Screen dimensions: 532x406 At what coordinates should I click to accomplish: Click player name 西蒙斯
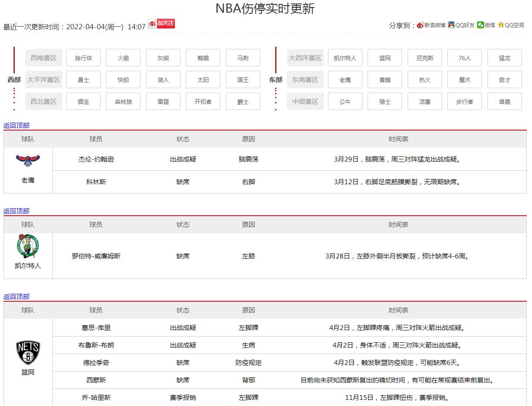(x=96, y=380)
